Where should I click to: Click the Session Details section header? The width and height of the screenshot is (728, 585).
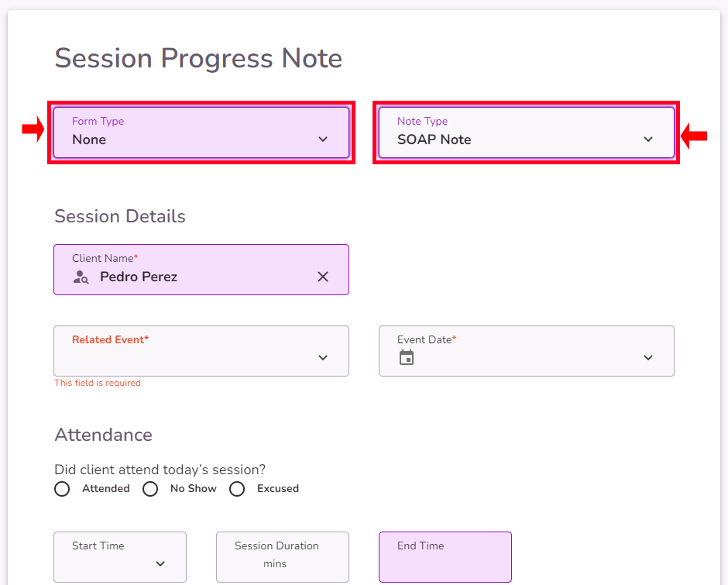pos(119,217)
